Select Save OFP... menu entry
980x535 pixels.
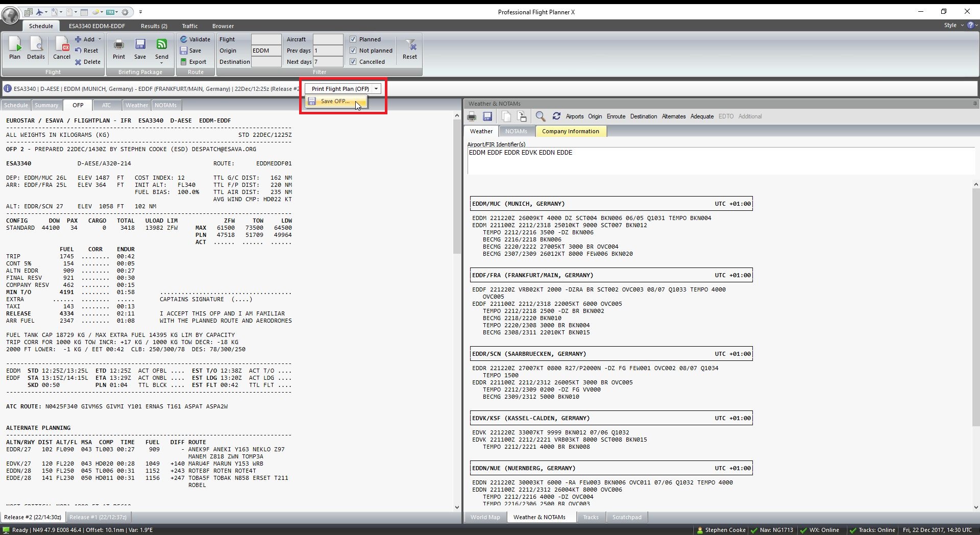coord(335,102)
